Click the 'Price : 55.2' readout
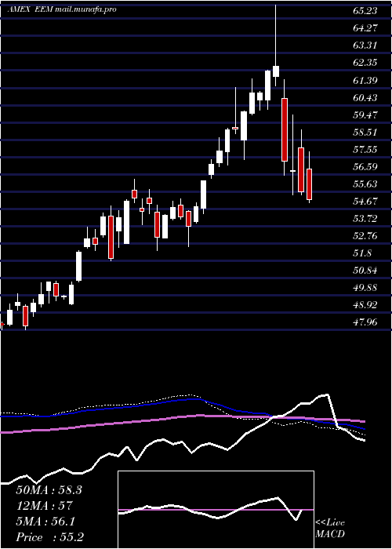Screen dimensions: 392x549 [49, 537]
